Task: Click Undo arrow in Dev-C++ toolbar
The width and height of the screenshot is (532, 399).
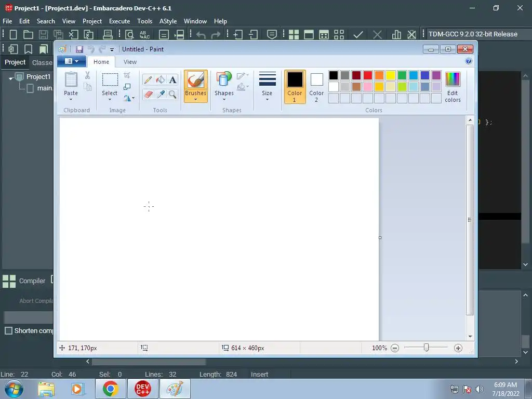Action: click(x=201, y=35)
